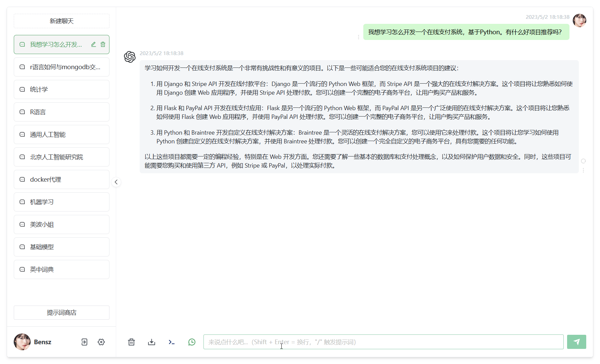Open the 提示词商店 prompt store
Screen dimensions: 600x364
pyautogui.click(x=61, y=312)
